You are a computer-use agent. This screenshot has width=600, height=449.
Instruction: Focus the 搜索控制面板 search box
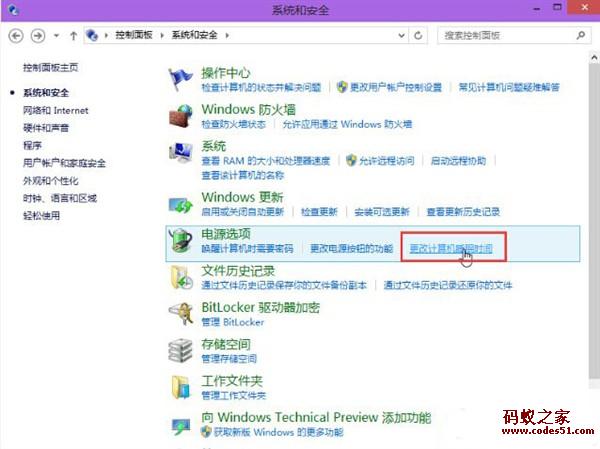tap(514, 36)
